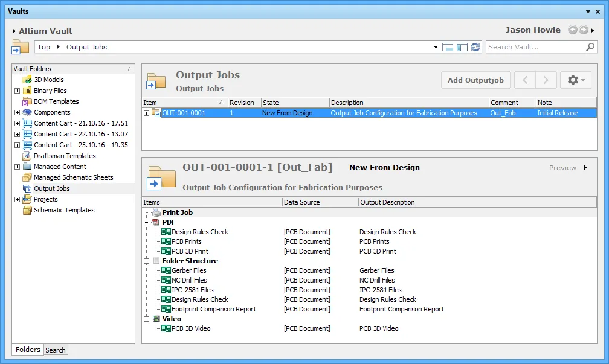The width and height of the screenshot is (609, 364).
Task: Click the Data Source column header
Action: pos(320,202)
